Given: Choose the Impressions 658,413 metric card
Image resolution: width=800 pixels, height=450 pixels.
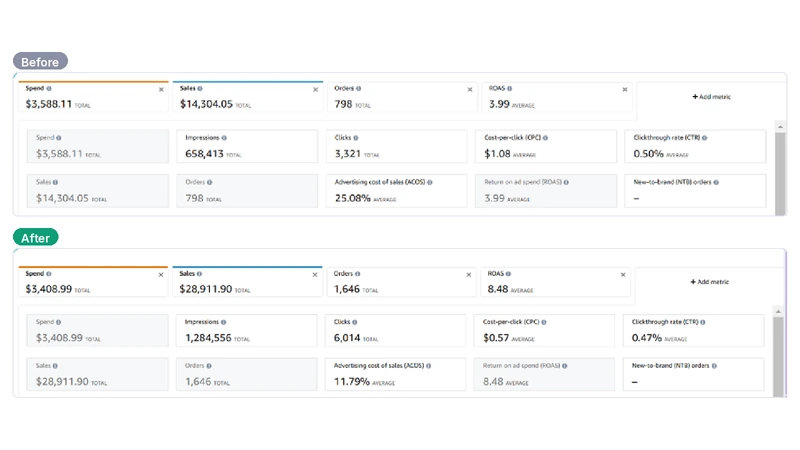Looking at the screenshot, I should pos(247,146).
